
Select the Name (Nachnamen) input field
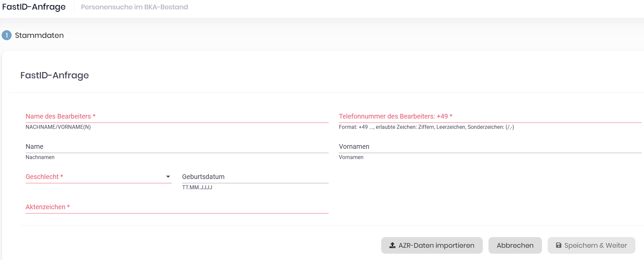click(x=177, y=147)
